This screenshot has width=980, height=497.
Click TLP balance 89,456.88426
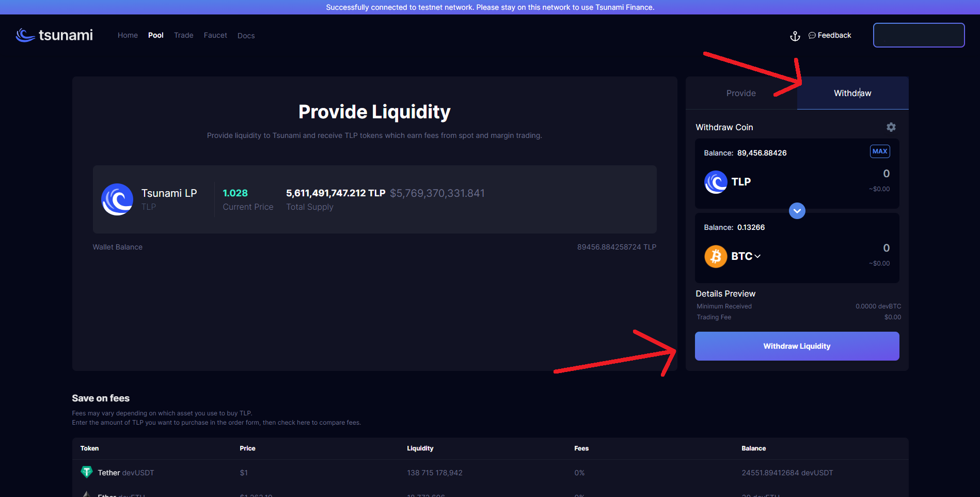click(x=762, y=153)
